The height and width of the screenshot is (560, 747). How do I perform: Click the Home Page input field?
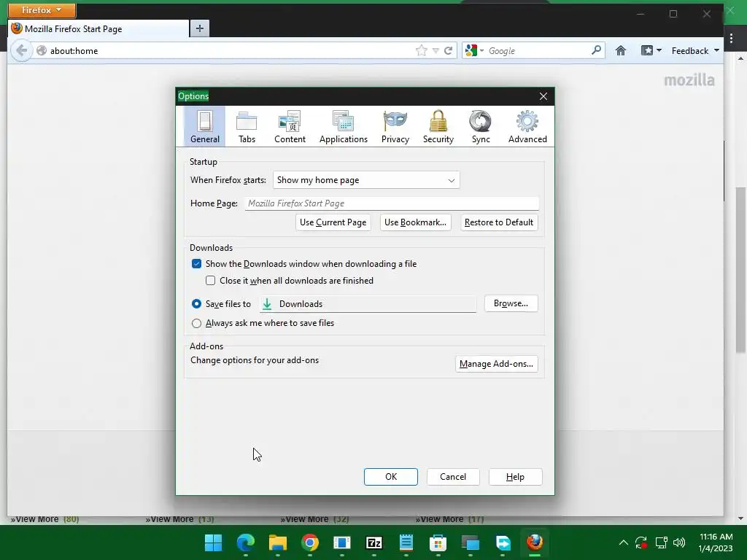point(392,203)
